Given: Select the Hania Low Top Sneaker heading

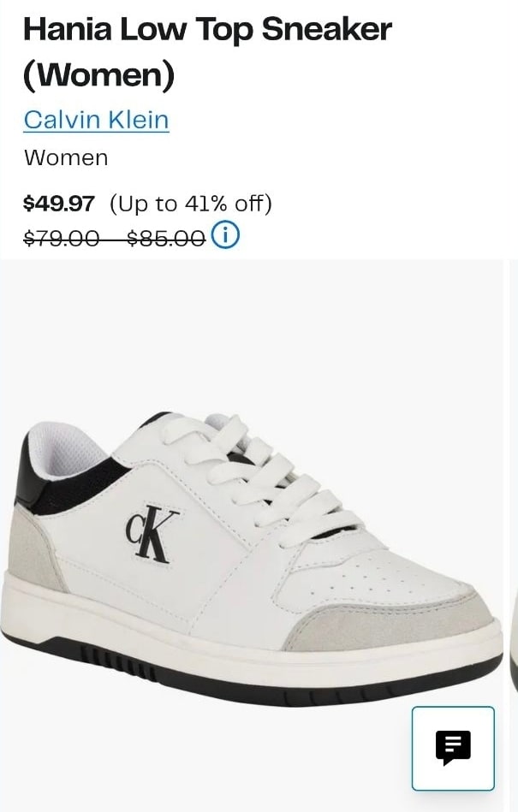Looking at the screenshot, I should (208, 29).
